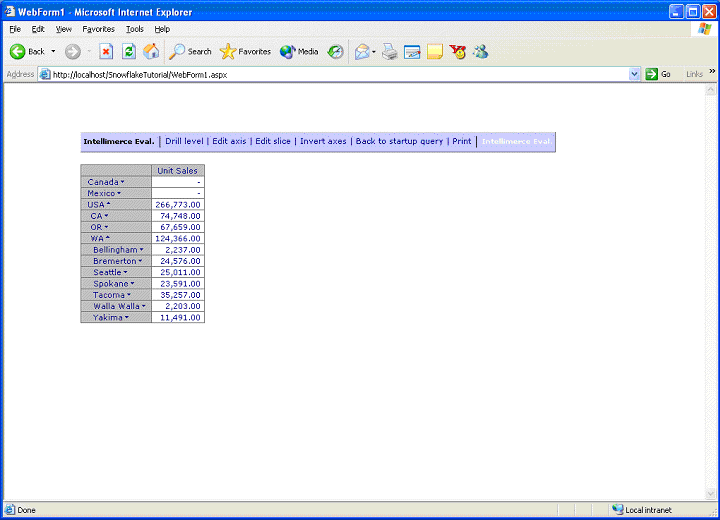This screenshot has width=720, height=520.
Task: Click the Local intranet zone status
Action: (x=642, y=509)
